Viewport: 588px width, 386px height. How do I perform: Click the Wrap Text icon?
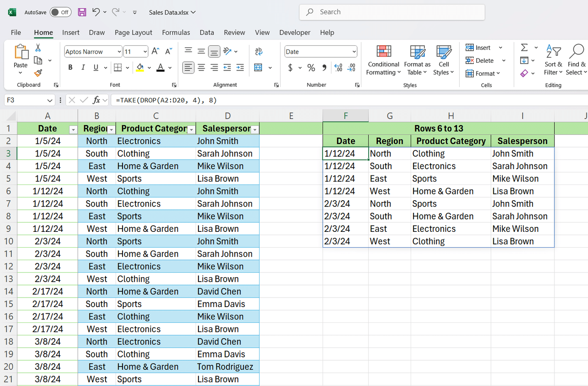(x=259, y=51)
